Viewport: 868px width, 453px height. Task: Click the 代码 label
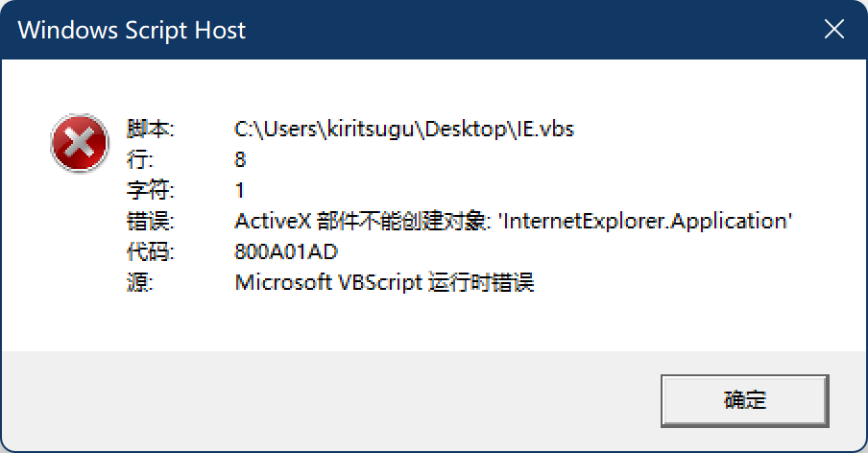pyautogui.click(x=148, y=251)
